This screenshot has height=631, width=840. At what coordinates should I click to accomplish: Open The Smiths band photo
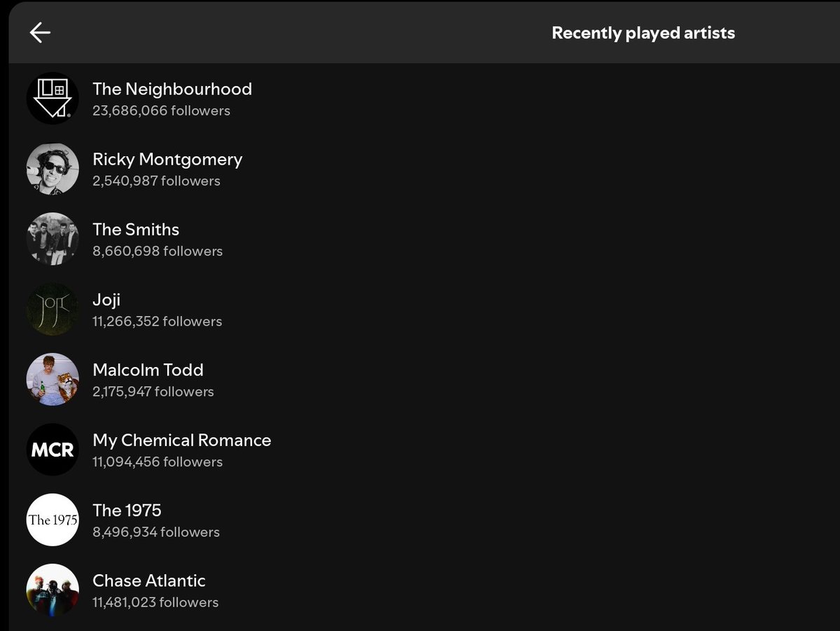pos(52,239)
